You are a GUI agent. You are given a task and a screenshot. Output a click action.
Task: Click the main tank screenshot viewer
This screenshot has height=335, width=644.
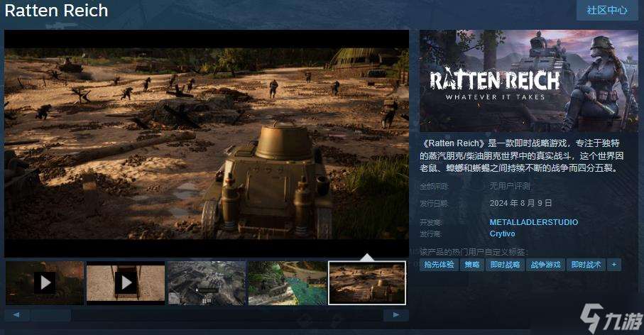tap(207, 143)
